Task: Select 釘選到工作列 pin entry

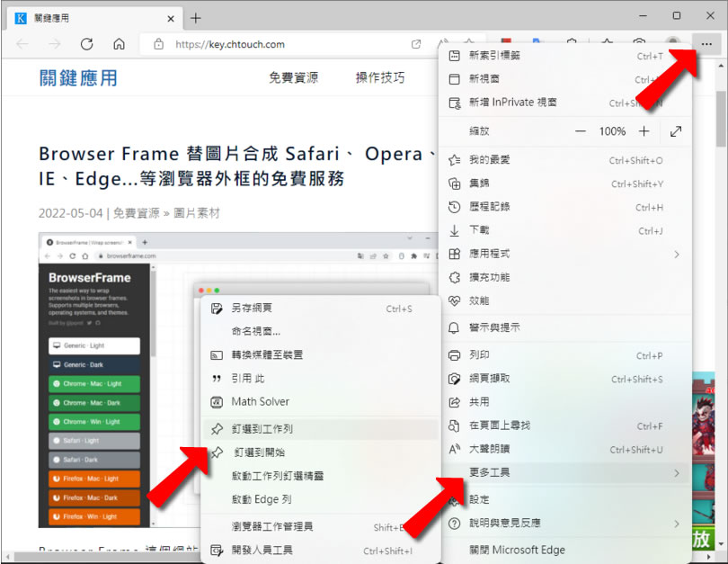Action: click(x=320, y=429)
